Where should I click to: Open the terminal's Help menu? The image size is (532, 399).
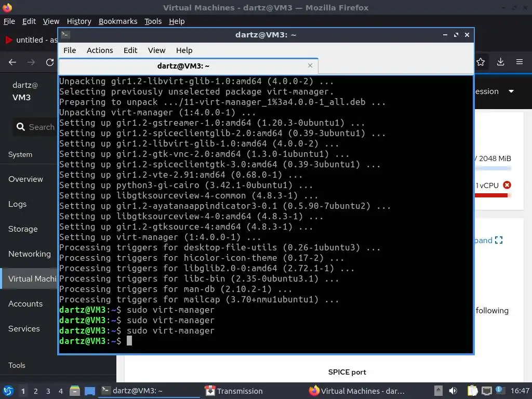point(184,50)
